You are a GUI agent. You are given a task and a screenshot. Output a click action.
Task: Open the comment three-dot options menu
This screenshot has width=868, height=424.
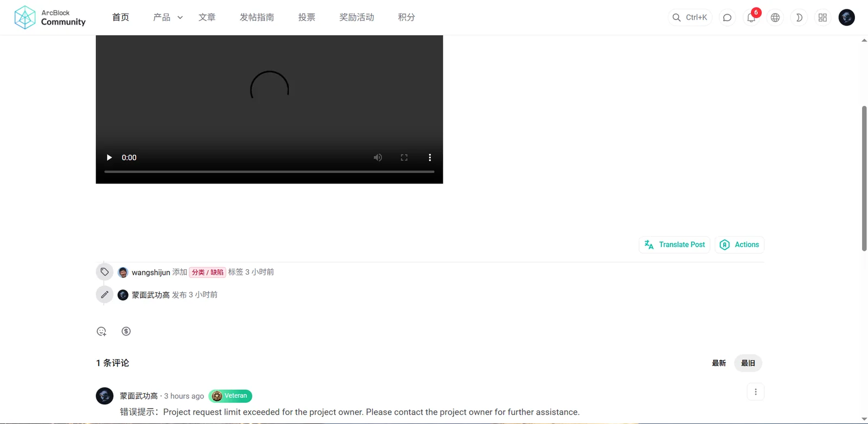click(756, 392)
